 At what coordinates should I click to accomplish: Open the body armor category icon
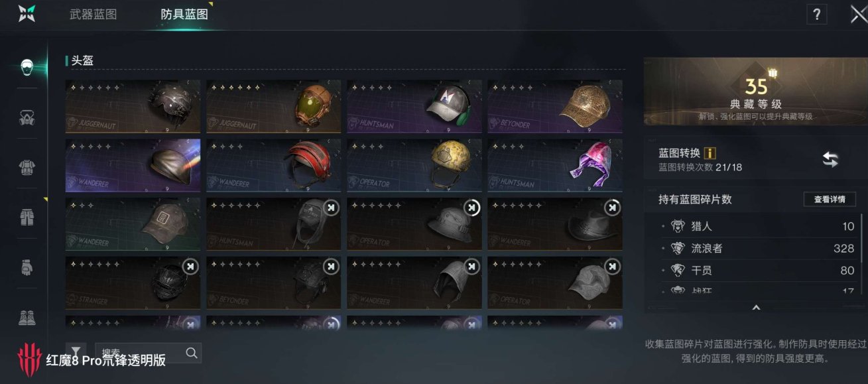pyautogui.click(x=27, y=167)
